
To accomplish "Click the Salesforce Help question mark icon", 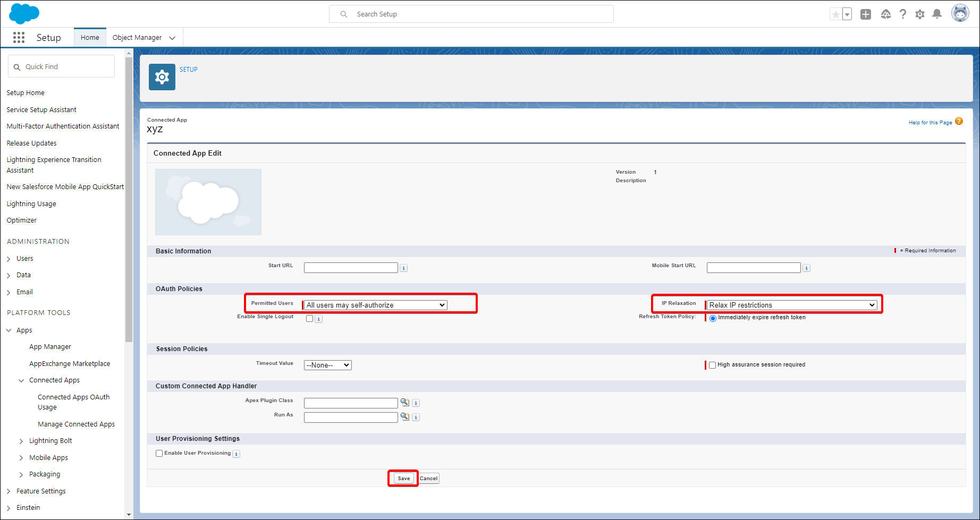I will [x=902, y=14].
